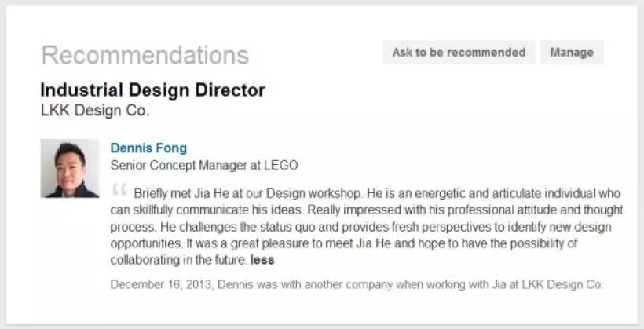Click the Ask to be recommended button
644x329 pixels.
(459, 53)
